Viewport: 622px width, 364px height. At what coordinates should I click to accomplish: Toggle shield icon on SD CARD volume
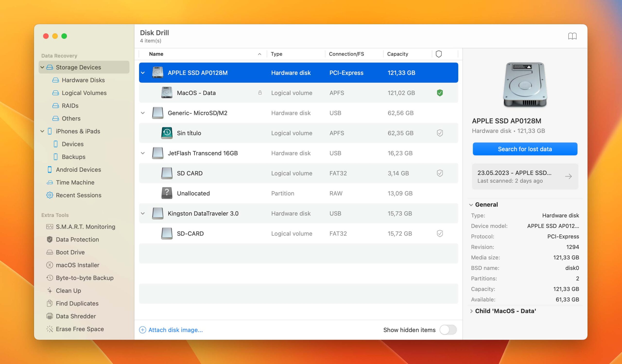(439, 173)
